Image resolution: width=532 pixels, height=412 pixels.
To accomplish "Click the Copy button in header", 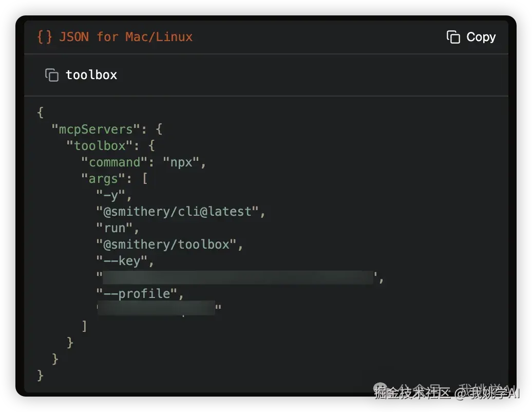I will [x=471, y=36].
